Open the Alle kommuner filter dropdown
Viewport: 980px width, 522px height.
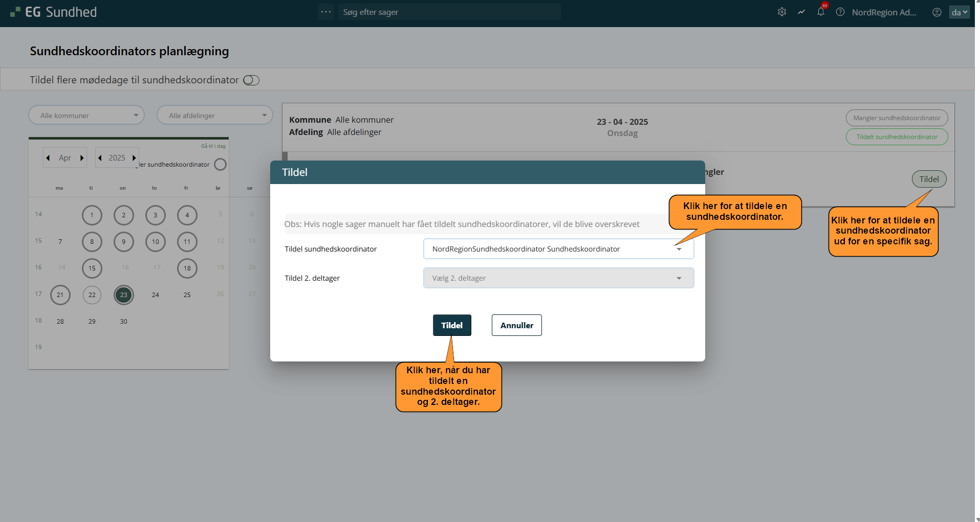(86, 116)
